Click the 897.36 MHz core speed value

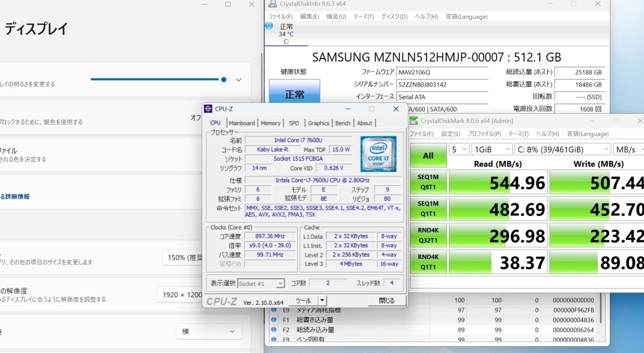[270, 236]
